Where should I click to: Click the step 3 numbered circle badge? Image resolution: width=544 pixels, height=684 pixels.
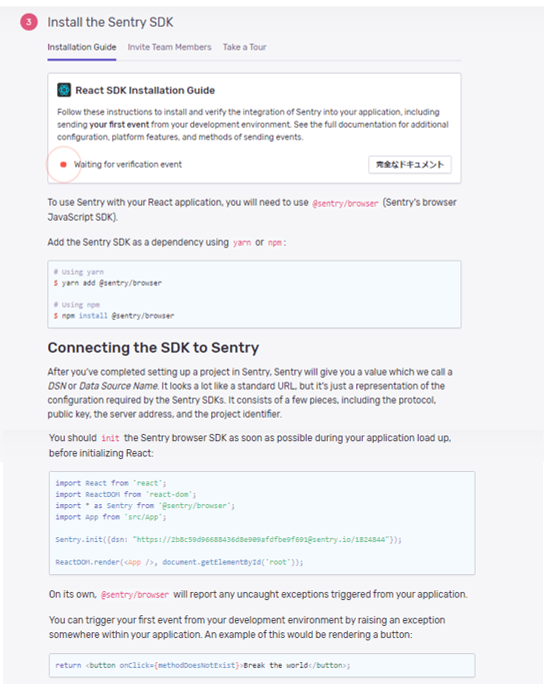click(x=29, y=22)
